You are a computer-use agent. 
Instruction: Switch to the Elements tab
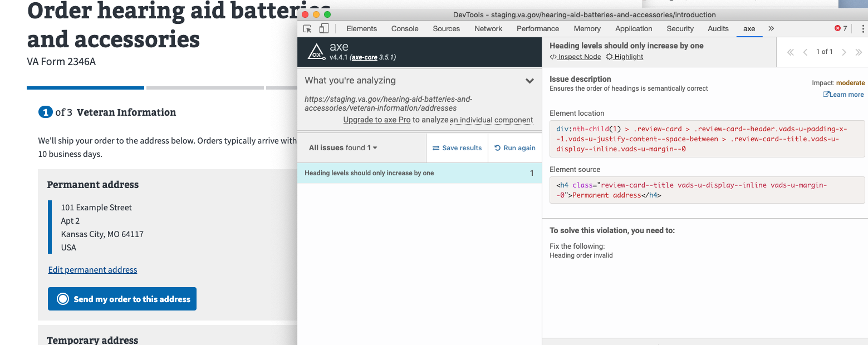tap(361, 28)
